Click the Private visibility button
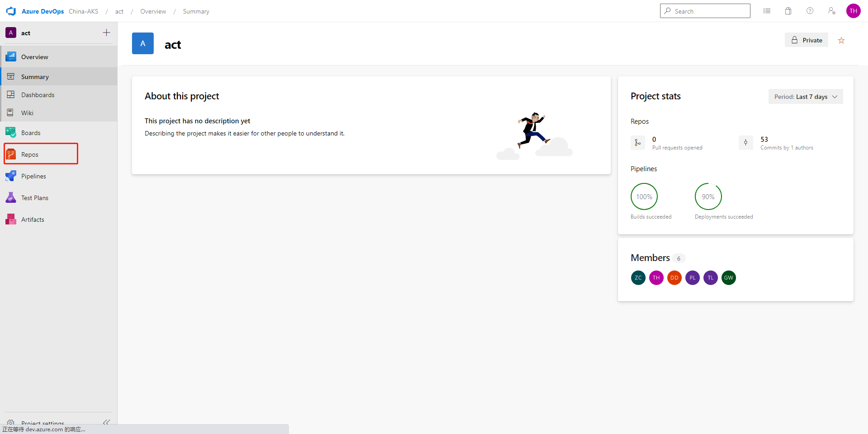 (x=807, y=40)
